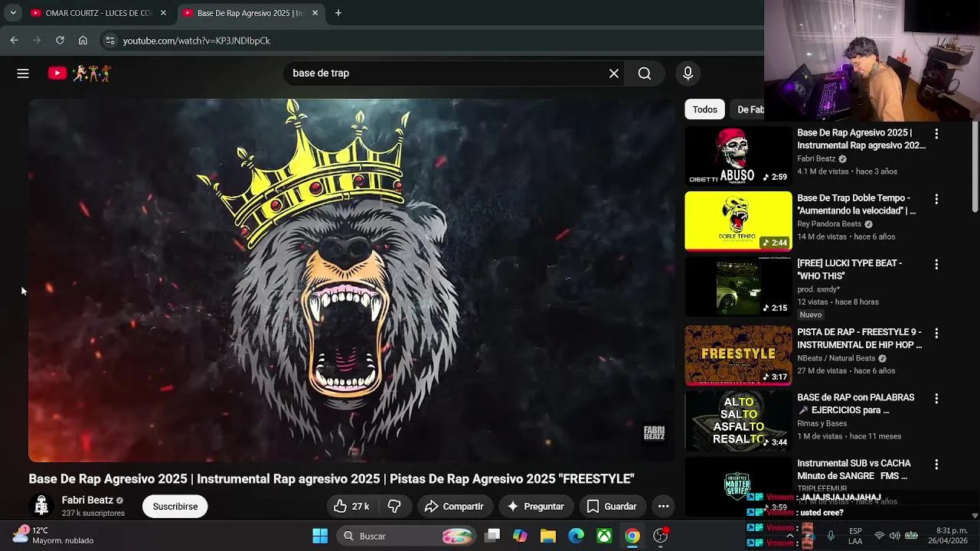This screenshot has width=980, height=551.
Task: Click the bear video player
Action: tap(351, 280)
